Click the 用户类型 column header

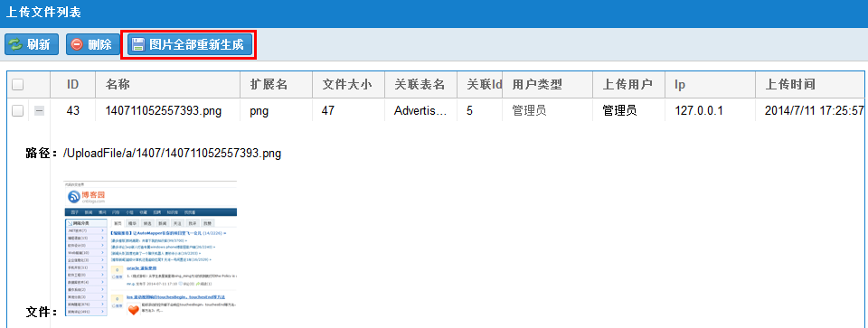click(548, 85)
